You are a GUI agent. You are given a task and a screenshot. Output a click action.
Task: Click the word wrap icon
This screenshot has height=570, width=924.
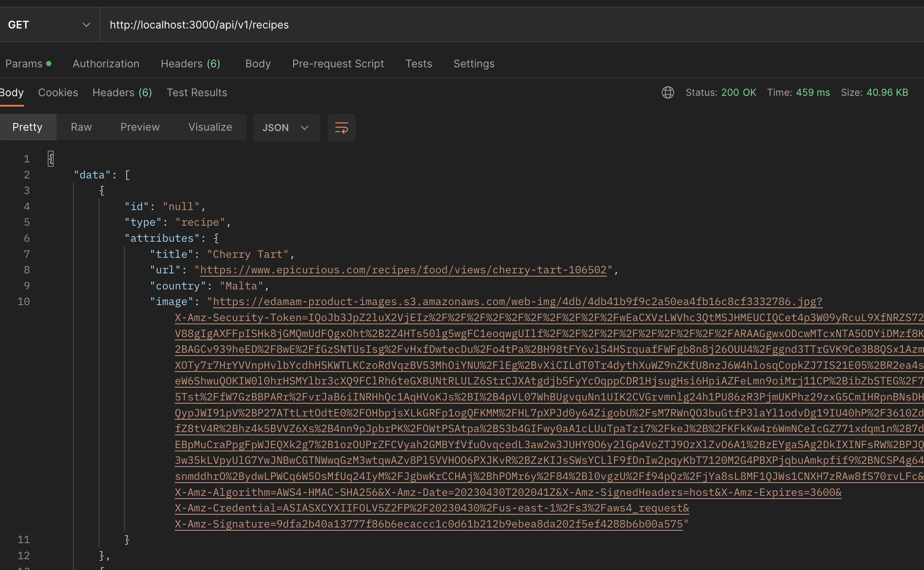[x=341, y=128]
